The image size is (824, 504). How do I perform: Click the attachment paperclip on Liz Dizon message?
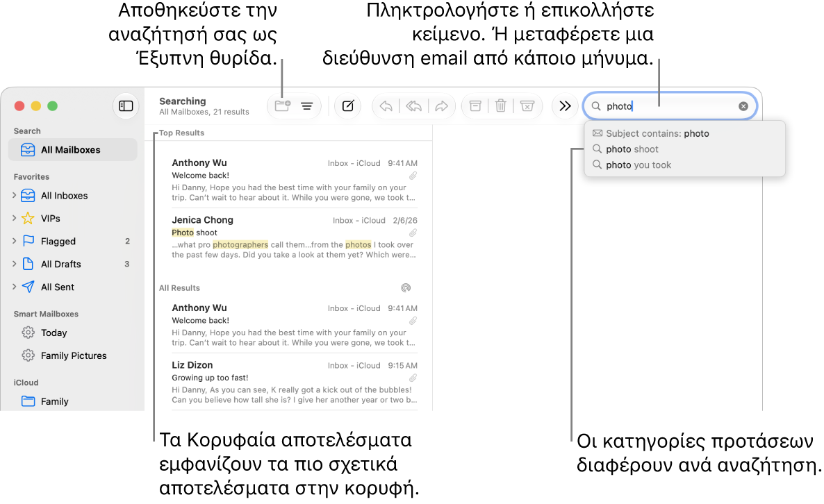point(413,378)
